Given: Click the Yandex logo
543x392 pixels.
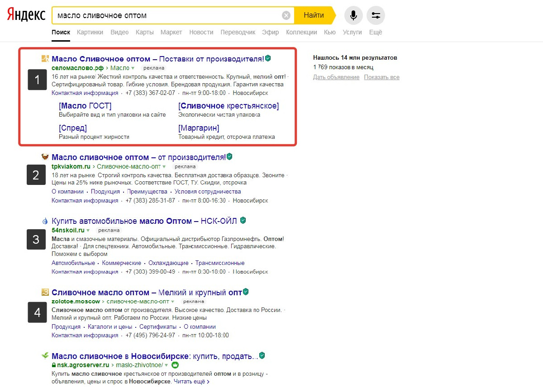Looking at the screenshot, I should click(26, 15).
